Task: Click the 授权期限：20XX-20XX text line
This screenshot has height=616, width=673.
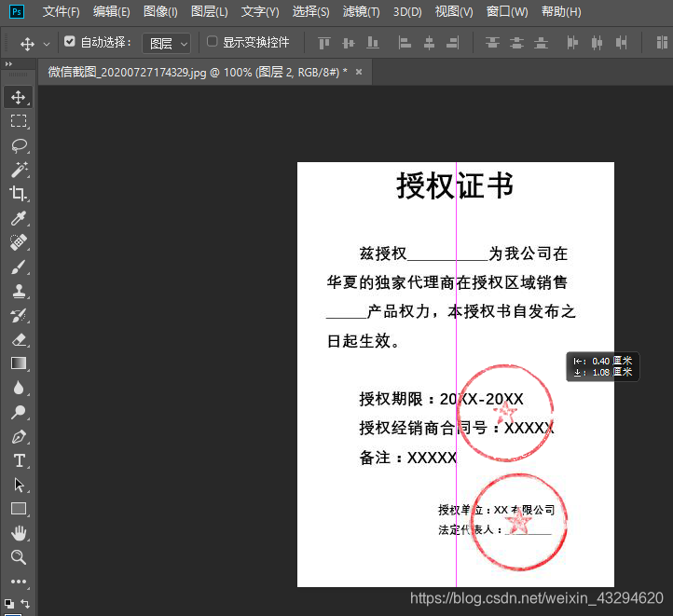Action: (x=441, y=400)
